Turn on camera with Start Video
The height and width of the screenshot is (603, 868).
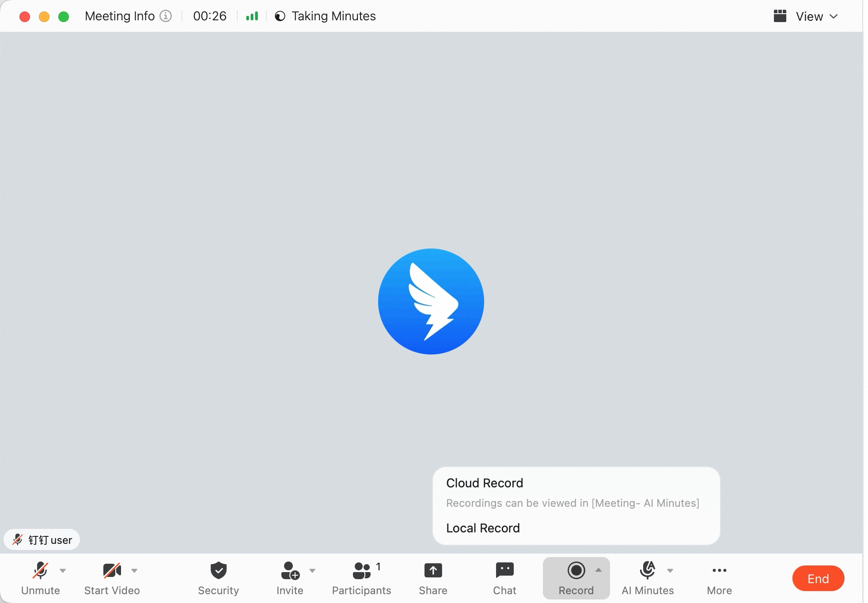pyautogui.click(x=112, y=578)
